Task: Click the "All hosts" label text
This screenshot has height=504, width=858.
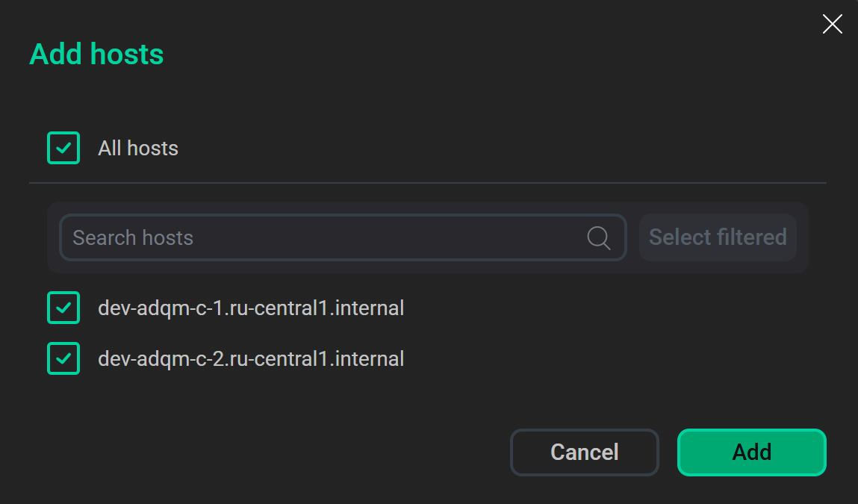Action: click(138, 148)
